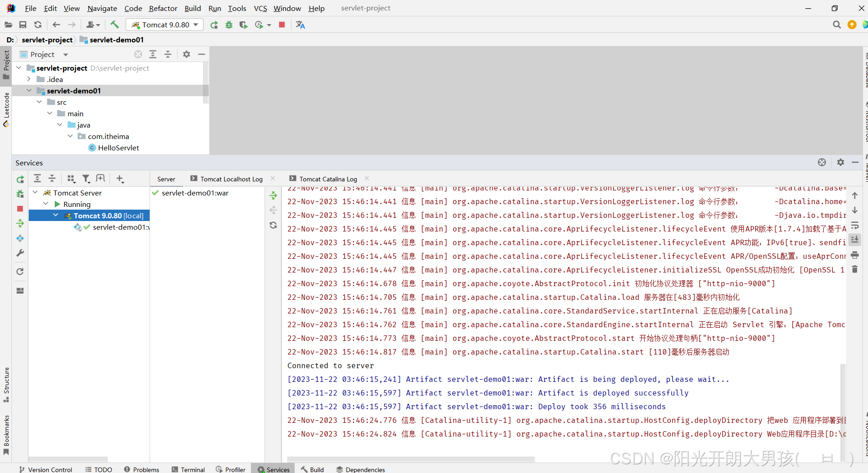This screenshot has width=868, height=473.
Task: Click the Build project hammer icon
Action: pos(114,25)
